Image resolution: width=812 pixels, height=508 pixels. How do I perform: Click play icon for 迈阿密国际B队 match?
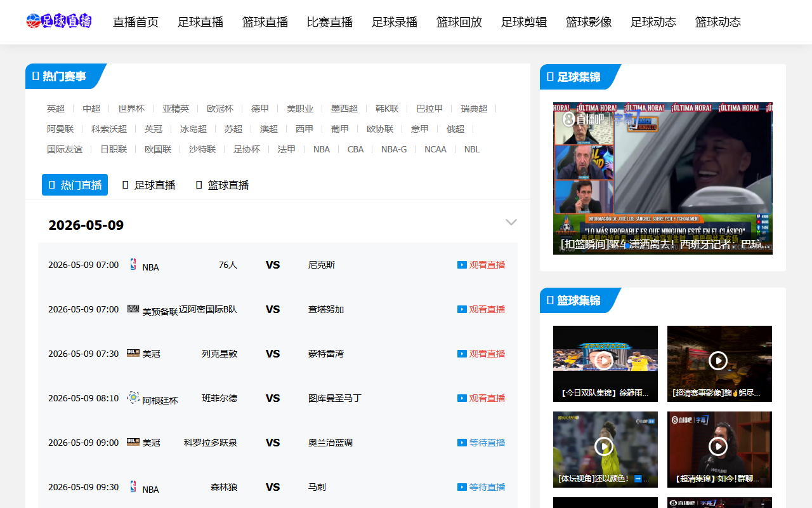(x=462, y=309)
